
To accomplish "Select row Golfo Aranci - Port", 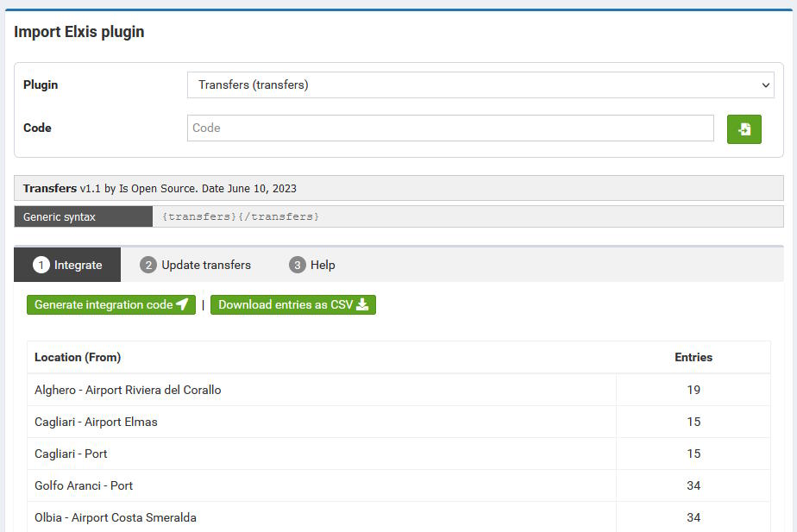I will pyautogui.click(x=398, y=485).
